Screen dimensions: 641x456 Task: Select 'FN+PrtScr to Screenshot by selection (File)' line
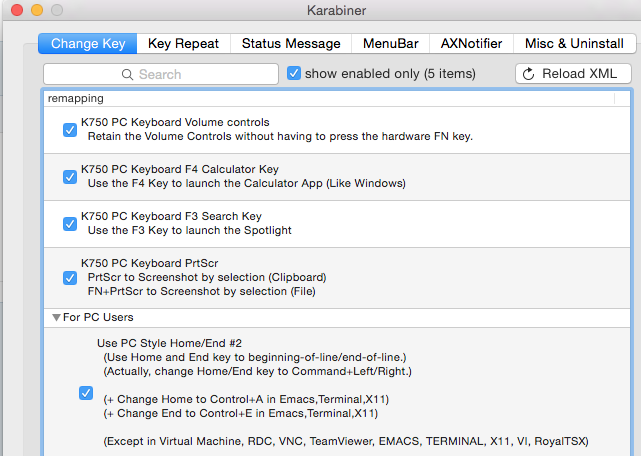(202, 291)
